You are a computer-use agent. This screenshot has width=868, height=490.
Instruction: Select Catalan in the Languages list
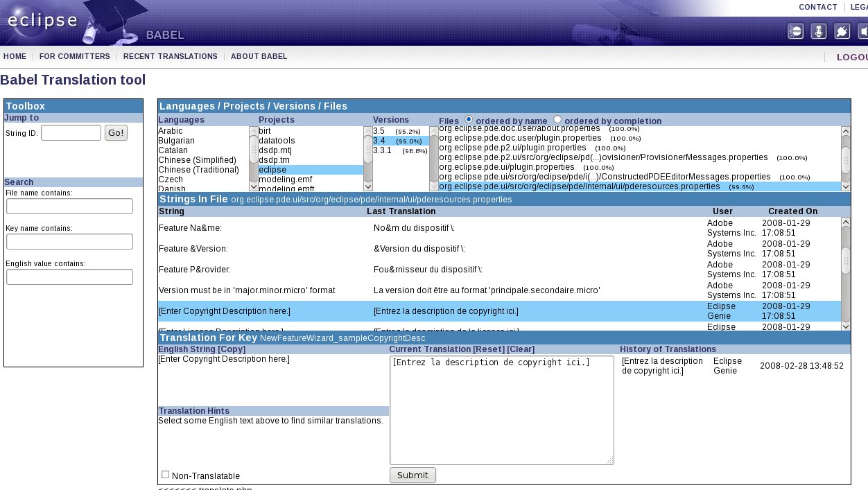(x=203, y=150)
